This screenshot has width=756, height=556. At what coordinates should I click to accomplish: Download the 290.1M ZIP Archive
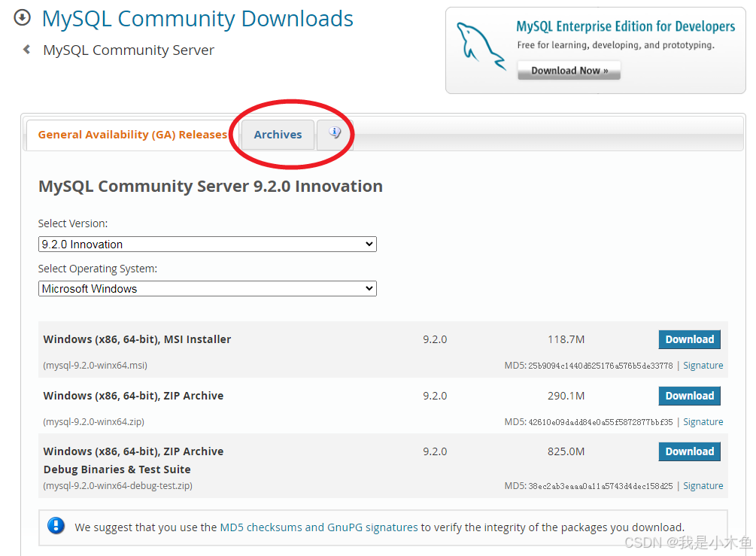690,396
